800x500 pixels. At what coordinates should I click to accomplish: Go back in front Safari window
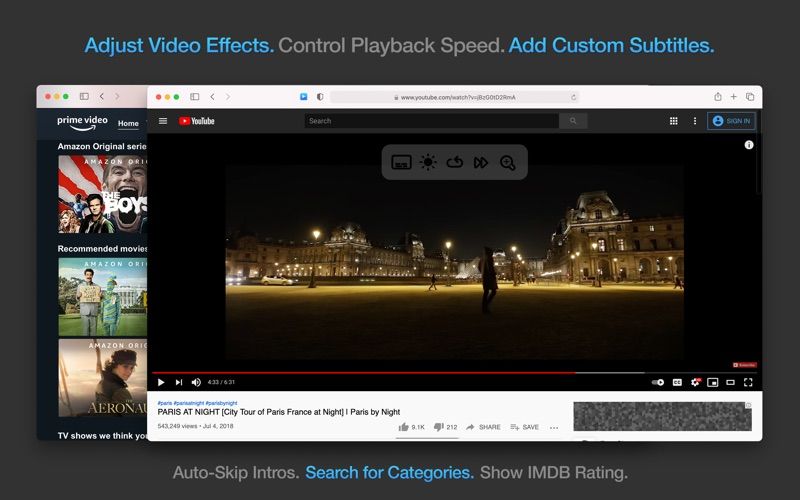click(x=212, y=96)
